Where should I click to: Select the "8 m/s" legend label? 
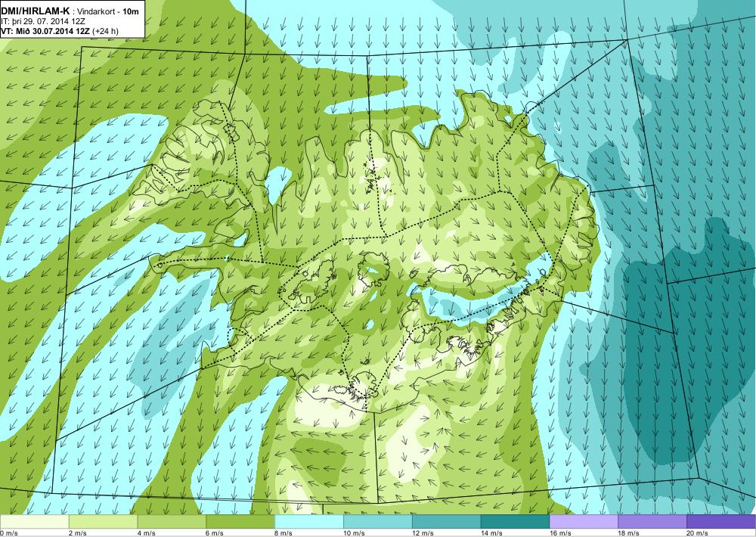[x=284, y=533]
